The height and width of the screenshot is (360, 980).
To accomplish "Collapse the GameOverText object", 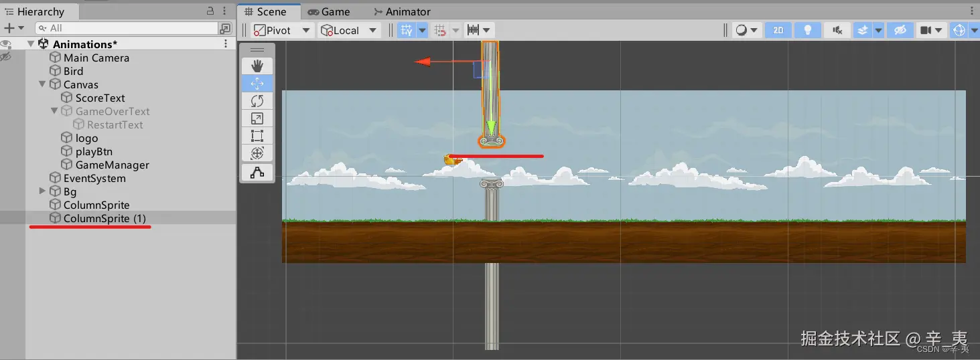I will pos(55,111).
